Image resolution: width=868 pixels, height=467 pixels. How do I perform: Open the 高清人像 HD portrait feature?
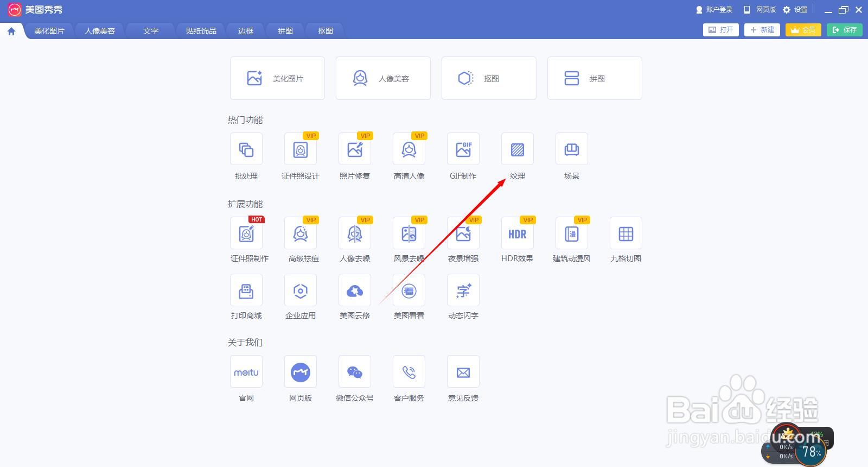(x=409, y=149)
